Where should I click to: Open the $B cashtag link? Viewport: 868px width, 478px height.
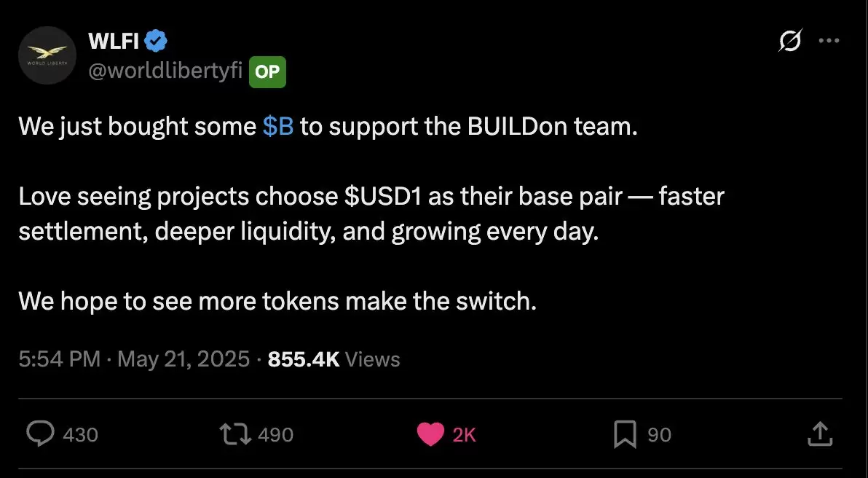pos(278,127)
